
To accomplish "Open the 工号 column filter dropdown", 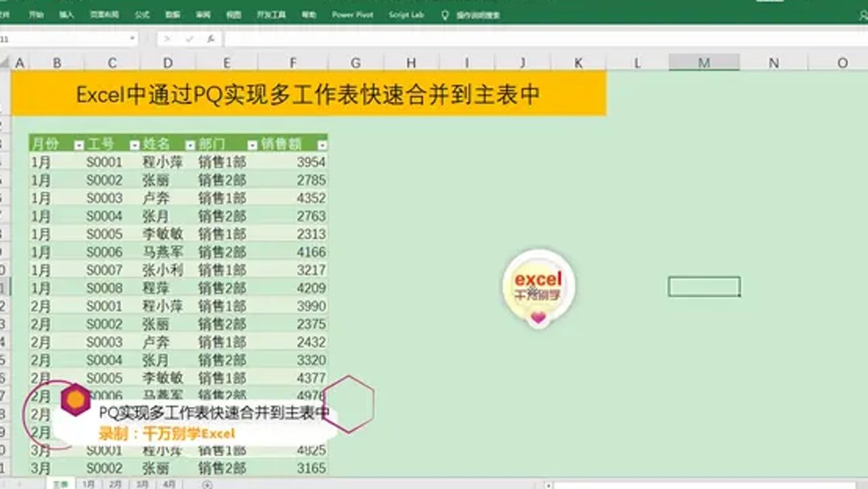I will [134, 143].
